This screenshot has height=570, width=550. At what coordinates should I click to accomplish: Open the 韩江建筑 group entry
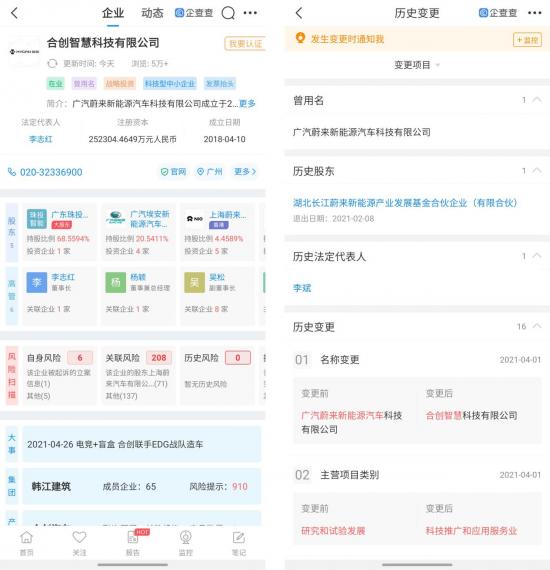point(142,486)
